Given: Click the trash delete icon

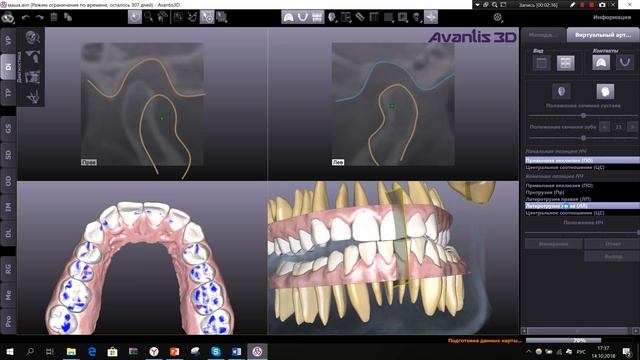Looking at the screenshot, I should (x=54, y=17).
